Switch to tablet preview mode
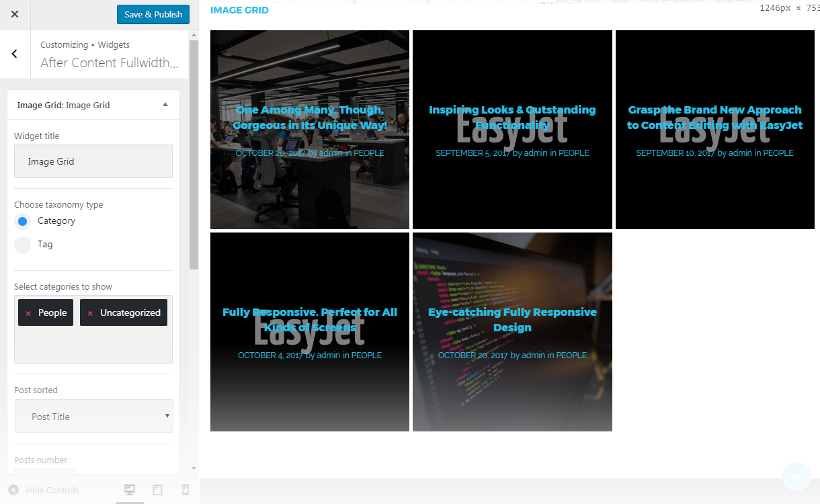The image size is (820, 504). tap(158, 490)
